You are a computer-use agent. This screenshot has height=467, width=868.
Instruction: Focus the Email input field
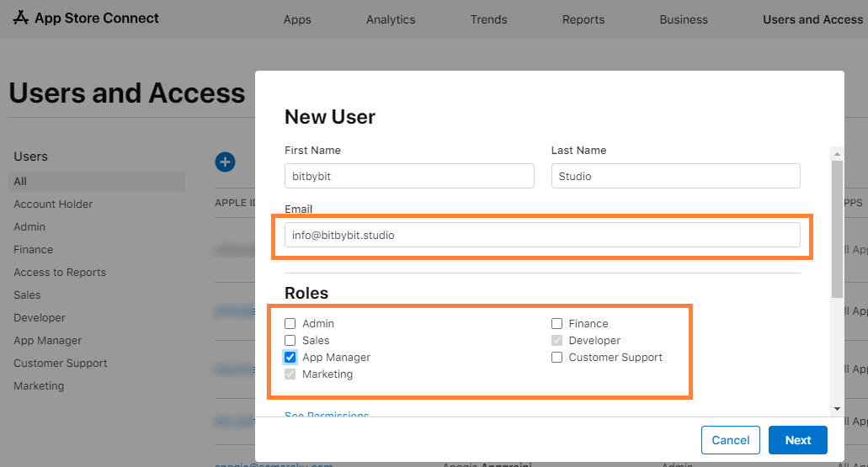(x=542, y=235)
